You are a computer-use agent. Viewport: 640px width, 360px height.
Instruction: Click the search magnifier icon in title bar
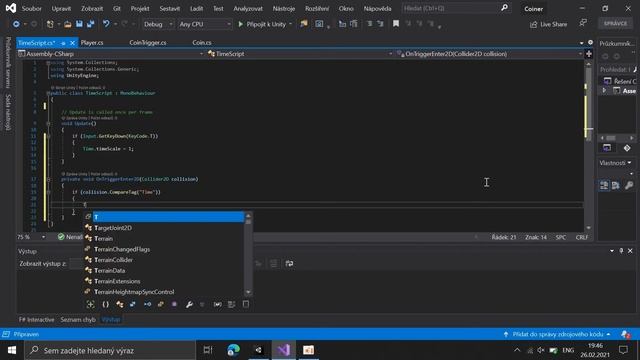[504, 8]
